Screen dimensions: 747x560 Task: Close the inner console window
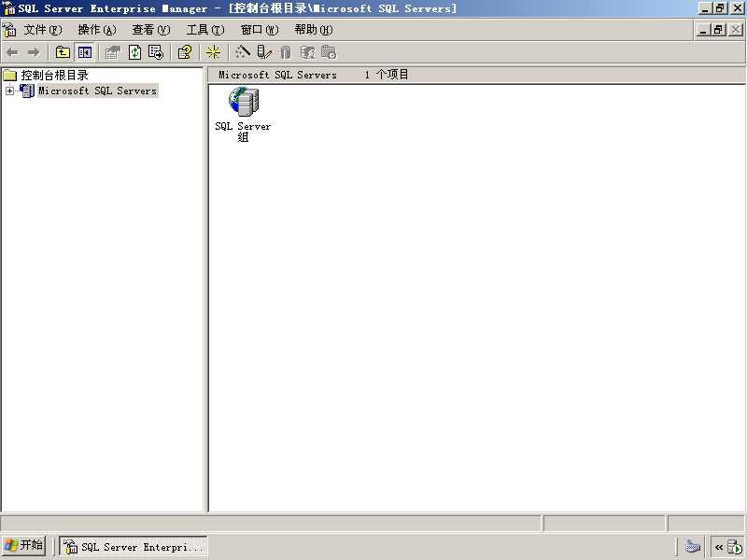736,30
